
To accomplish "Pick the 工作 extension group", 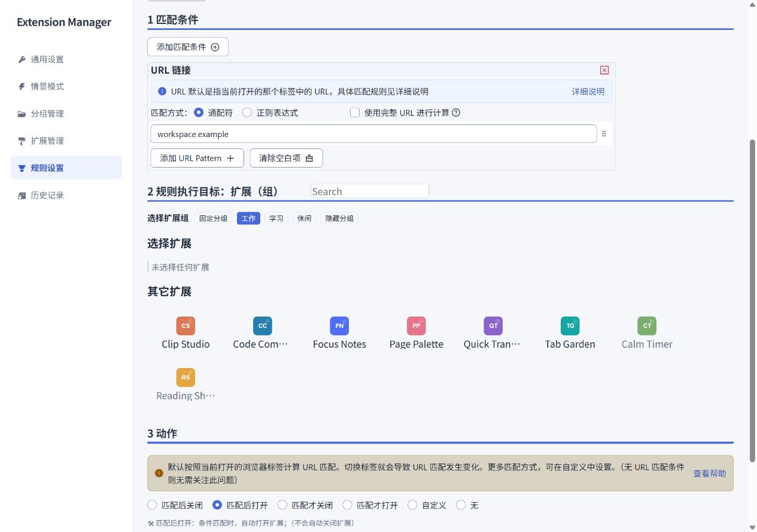I will coord(248,218).
